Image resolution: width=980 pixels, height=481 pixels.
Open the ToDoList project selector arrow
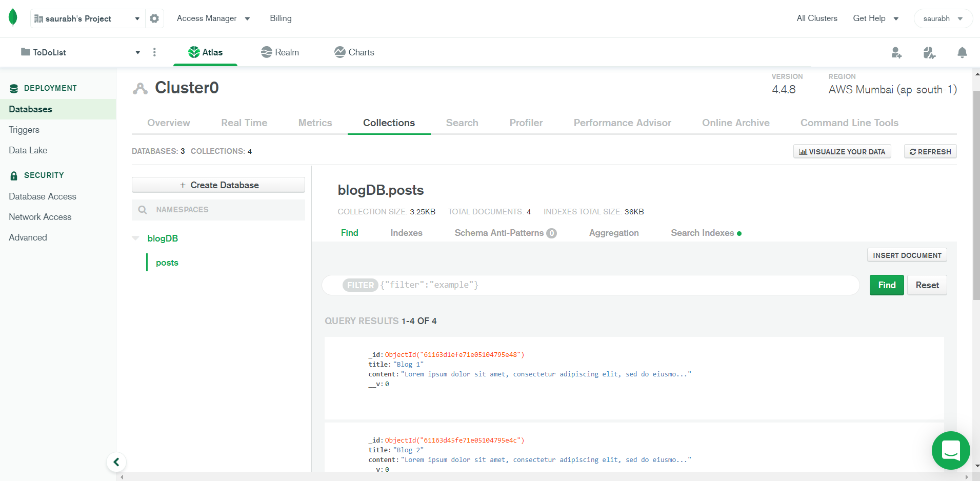(137, 52)
